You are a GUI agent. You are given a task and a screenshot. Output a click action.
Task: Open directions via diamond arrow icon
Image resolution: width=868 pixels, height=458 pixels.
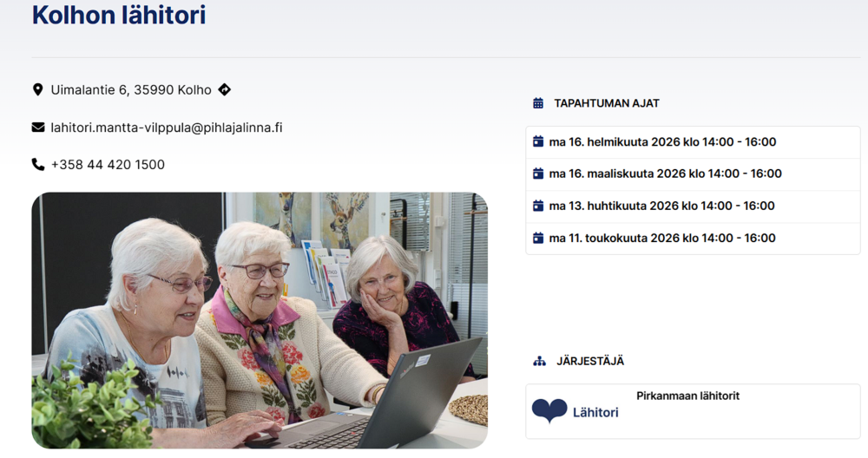[224, 89]
